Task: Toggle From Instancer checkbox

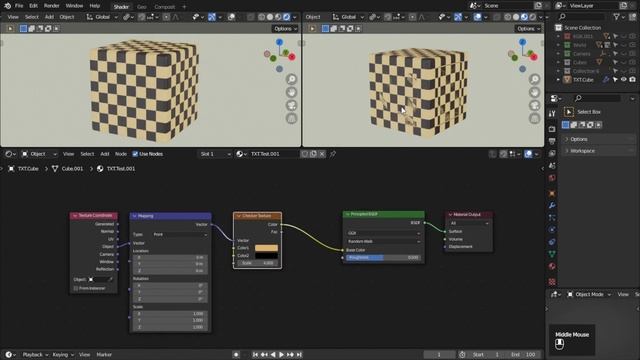Action: tap(76, 288)
